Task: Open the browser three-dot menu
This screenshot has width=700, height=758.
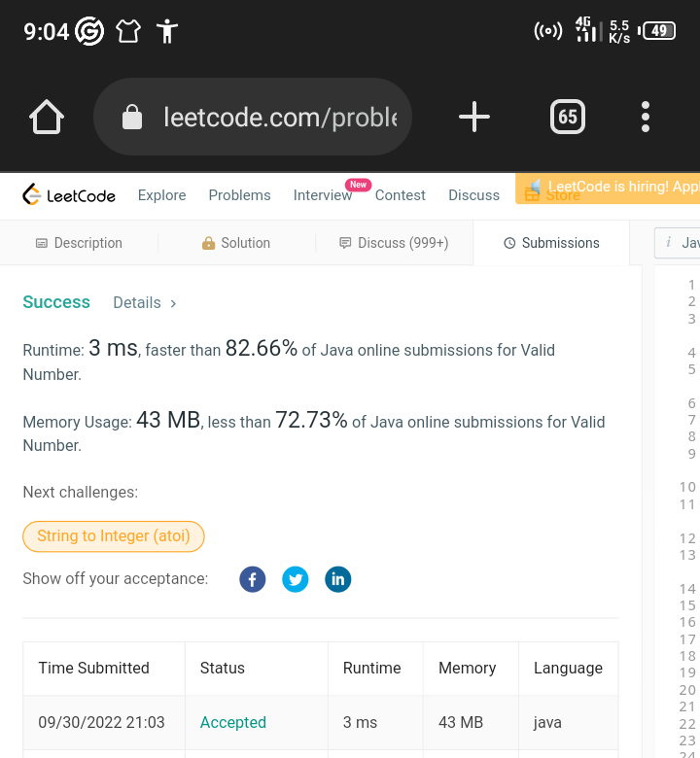Action: click(645, 117)
